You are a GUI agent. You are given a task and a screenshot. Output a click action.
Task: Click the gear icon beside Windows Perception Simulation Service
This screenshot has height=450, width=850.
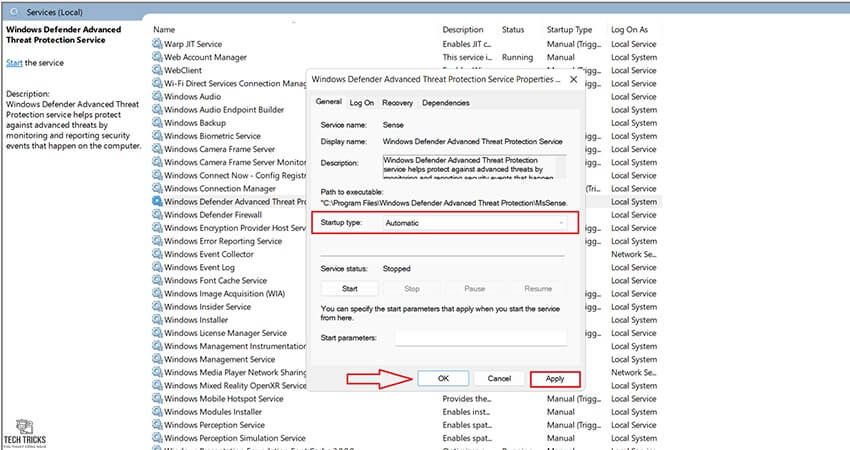(x=157, y=438)
